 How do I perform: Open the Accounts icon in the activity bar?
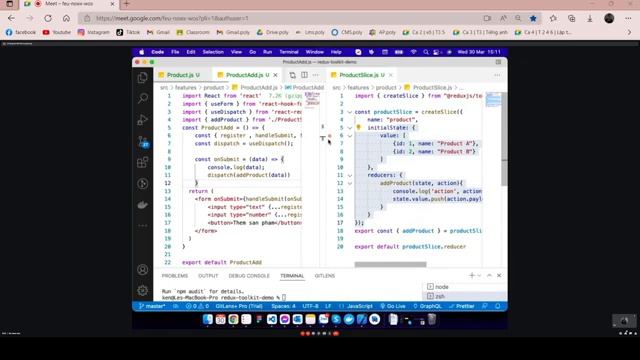142,269
